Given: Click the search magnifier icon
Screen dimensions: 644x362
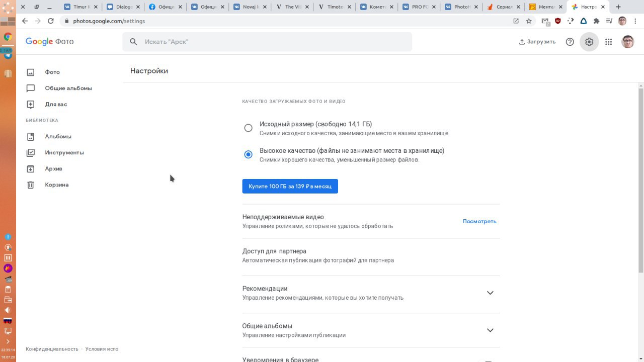Looking at the screenshot, I should [x=133, y=42].
